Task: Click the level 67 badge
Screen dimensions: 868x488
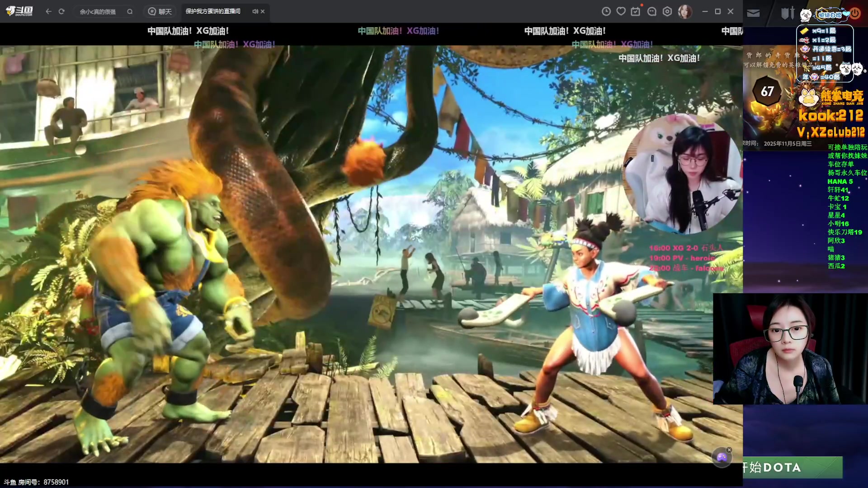Action: coord(767,92)
